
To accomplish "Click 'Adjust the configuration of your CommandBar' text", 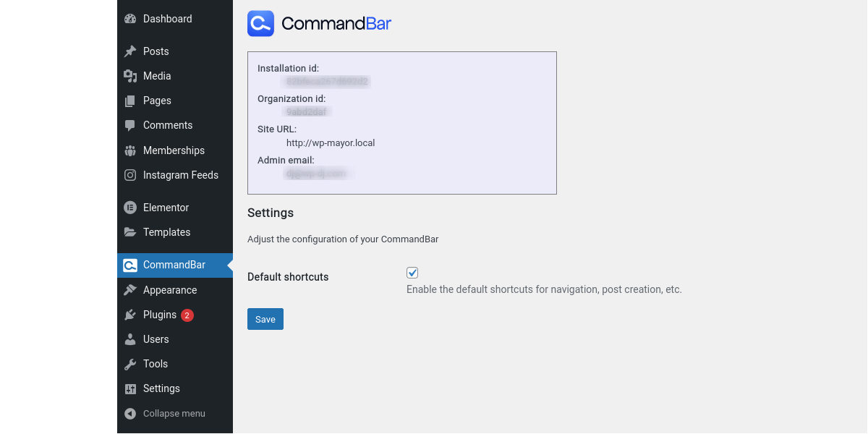I will 343,239.
